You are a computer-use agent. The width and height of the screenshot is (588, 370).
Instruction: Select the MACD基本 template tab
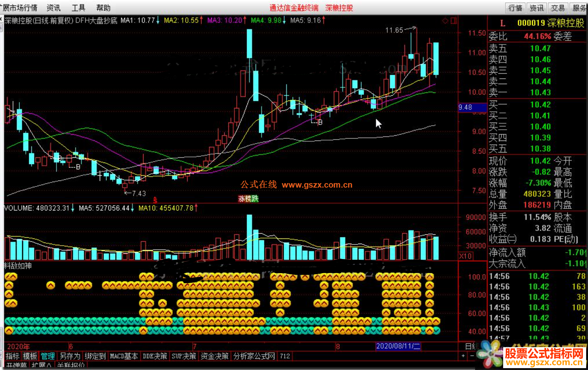124,356
